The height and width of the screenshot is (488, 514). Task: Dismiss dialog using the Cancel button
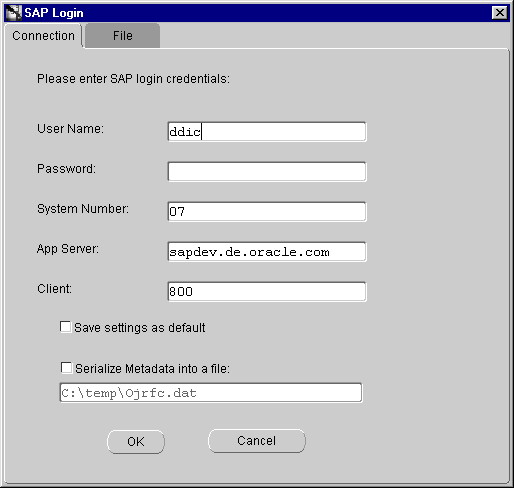point(257,441)
